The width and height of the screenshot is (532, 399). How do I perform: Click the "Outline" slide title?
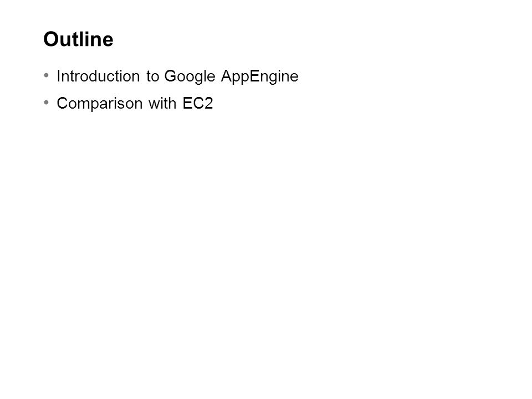(x=78, y=39)
